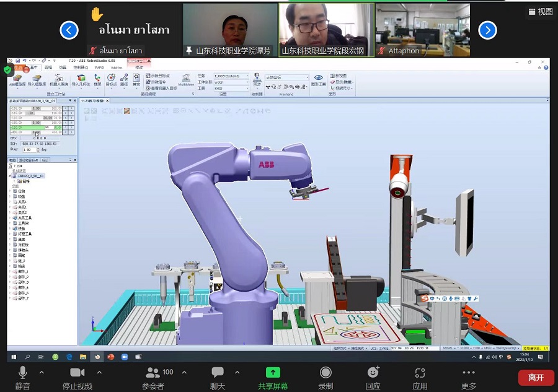Mute microphone with 静音 button
Viewport: 558px width, 392px height.
pos(22,378)
